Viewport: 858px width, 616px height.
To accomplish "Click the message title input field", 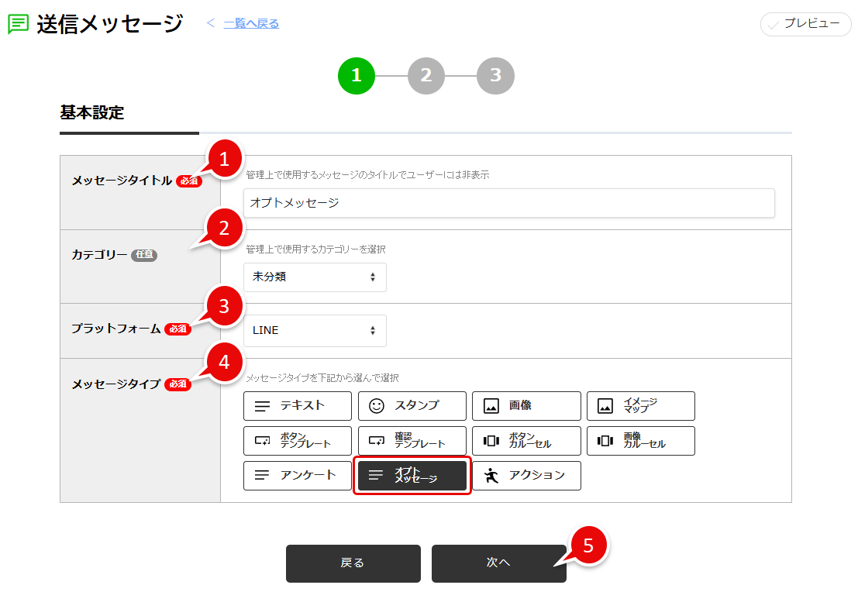I will click(x=508, y=202).
